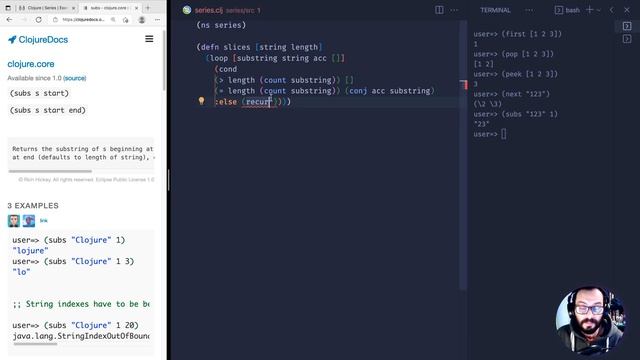
Task: Go back in the browser
Action: 9,20
